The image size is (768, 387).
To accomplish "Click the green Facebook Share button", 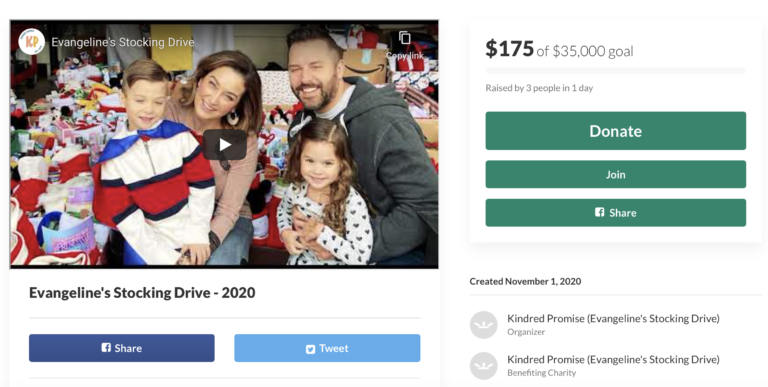I will tap(616, 213).
